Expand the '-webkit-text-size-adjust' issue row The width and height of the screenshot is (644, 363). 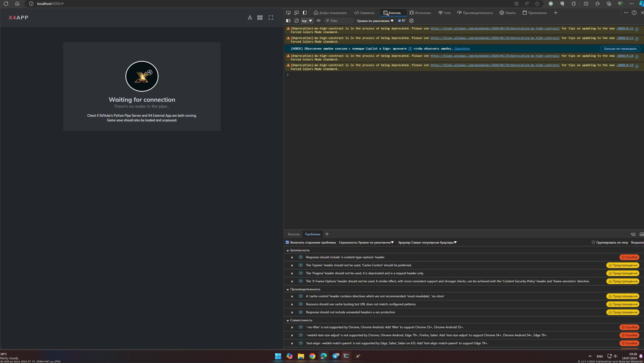(292, 335)
